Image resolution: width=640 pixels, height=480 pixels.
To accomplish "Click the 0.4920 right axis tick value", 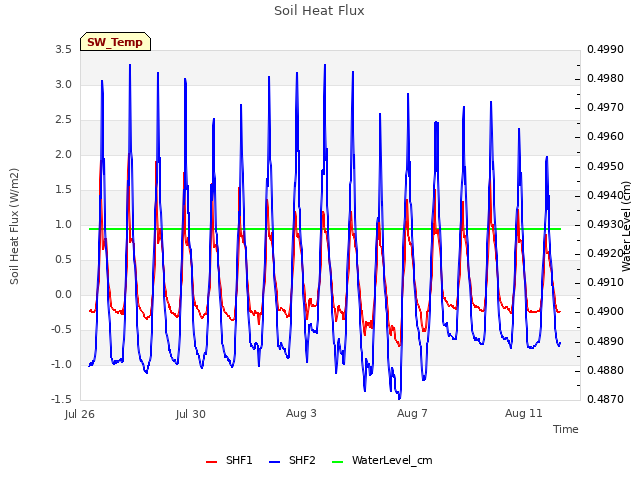I will click(605, 253).
